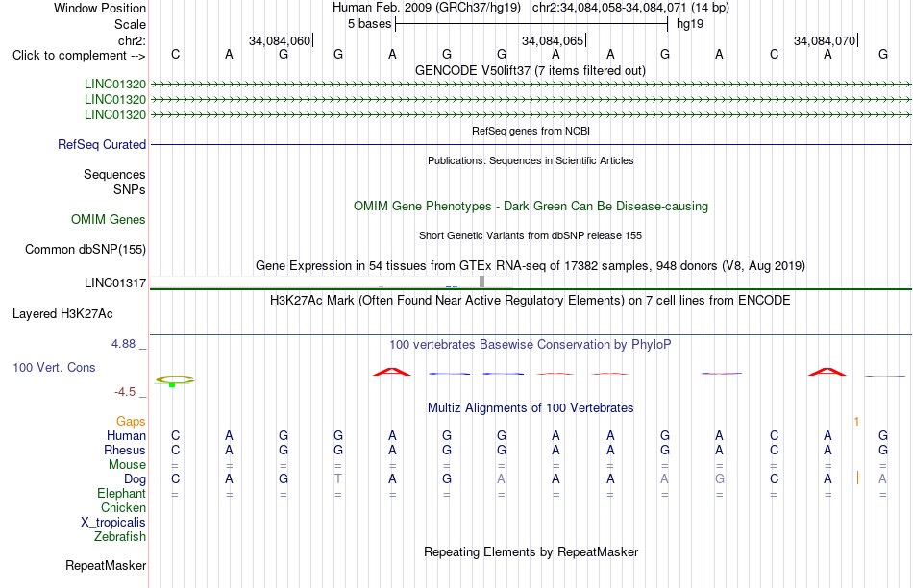
Task: Click the Repeating Elements by RepeatMasker title
Action: pyautogui.click(x=531, y=551)
